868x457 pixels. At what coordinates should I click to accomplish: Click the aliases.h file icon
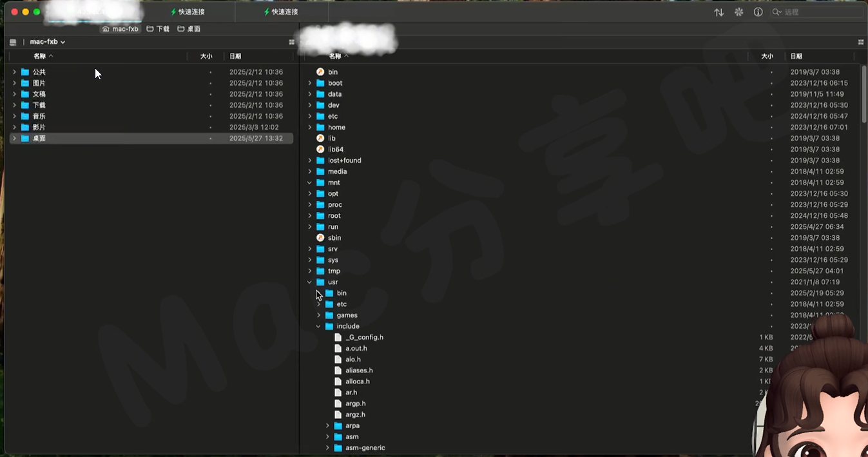(x=338, y=371)
